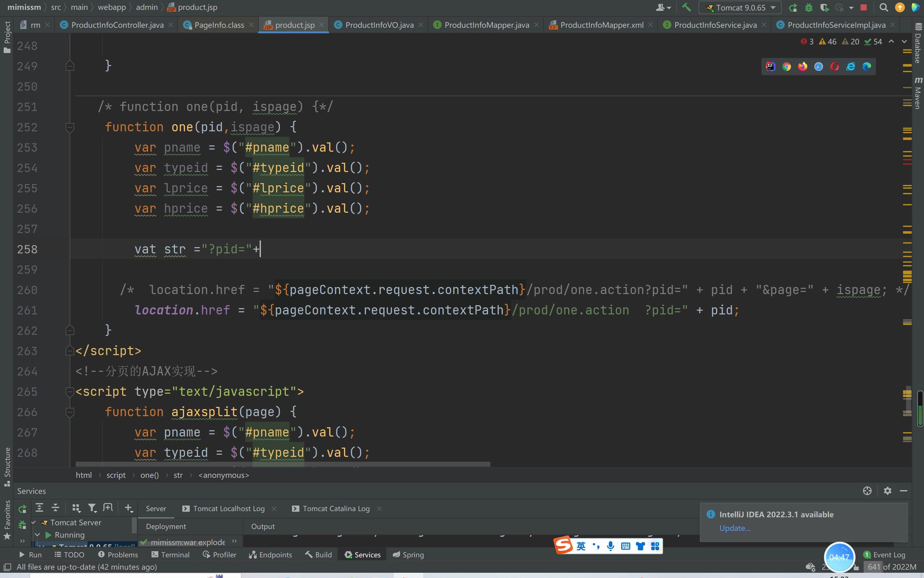The height and width of the screenshot is (578, 924).
Task: Collapse ajaxsplit function fold at line 266
Action: click(x=70, y=412)
